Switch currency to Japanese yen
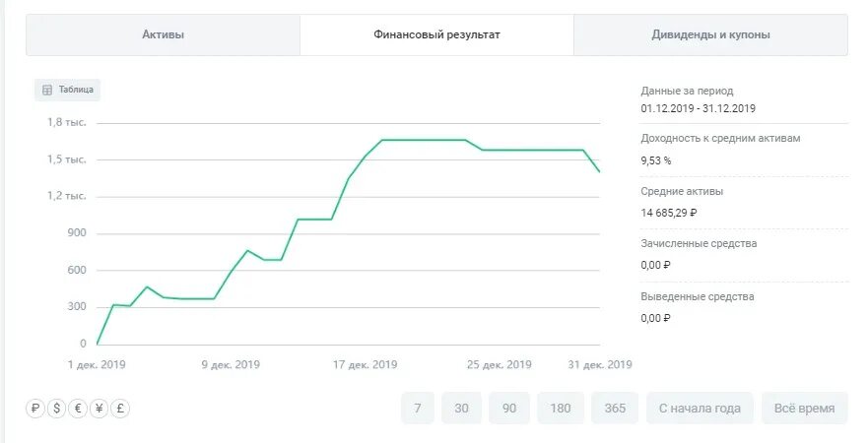This screenshot has height=443, width=868. point(99,409)
